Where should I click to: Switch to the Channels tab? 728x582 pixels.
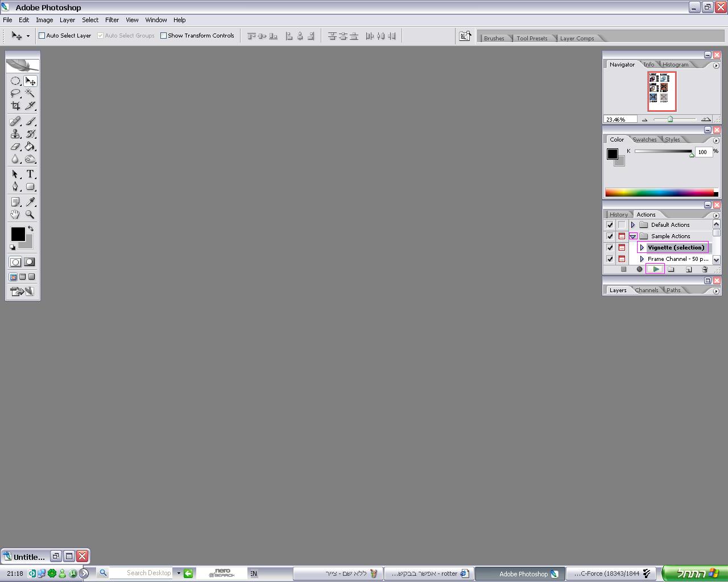click(647, 290)
